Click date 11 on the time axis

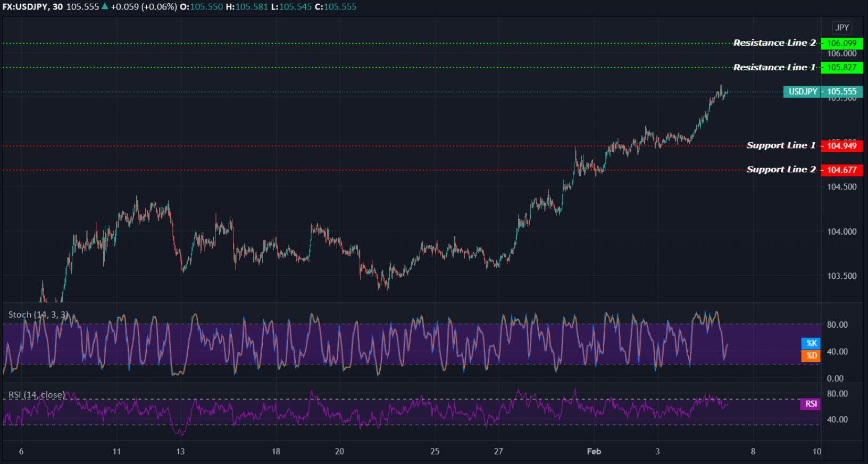click(116, 451)
